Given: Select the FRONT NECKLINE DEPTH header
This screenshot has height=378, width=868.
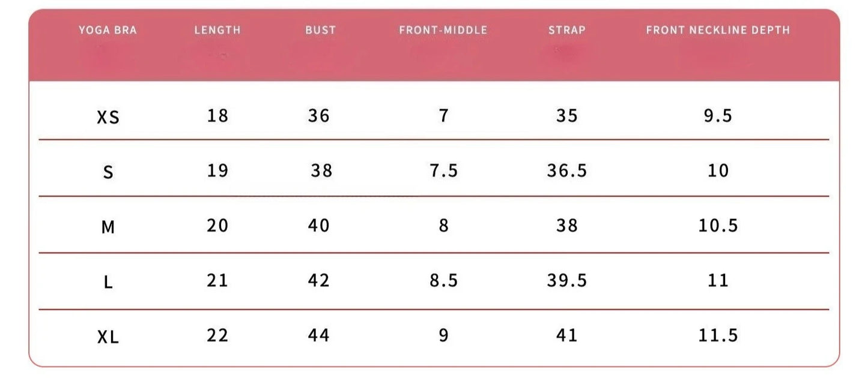Looking at the screenshot, I should point(718,30).
